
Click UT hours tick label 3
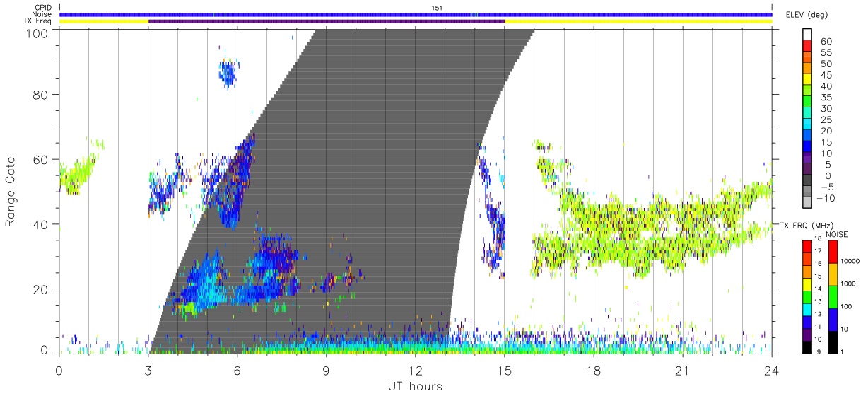coord(148,371)
